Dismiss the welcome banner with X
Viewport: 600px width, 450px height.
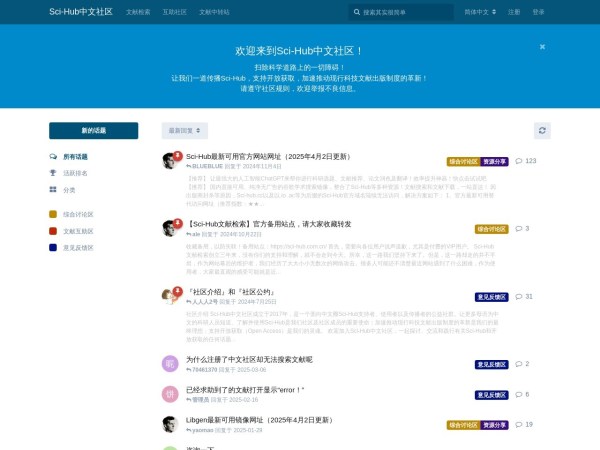[542, 47]
